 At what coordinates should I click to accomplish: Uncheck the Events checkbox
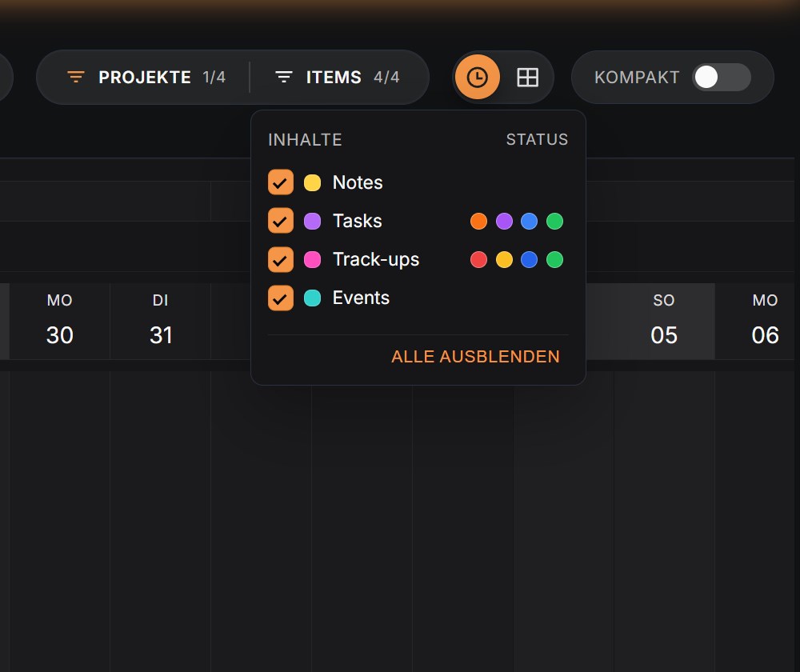pyautogui.click(x=281, y=298)
